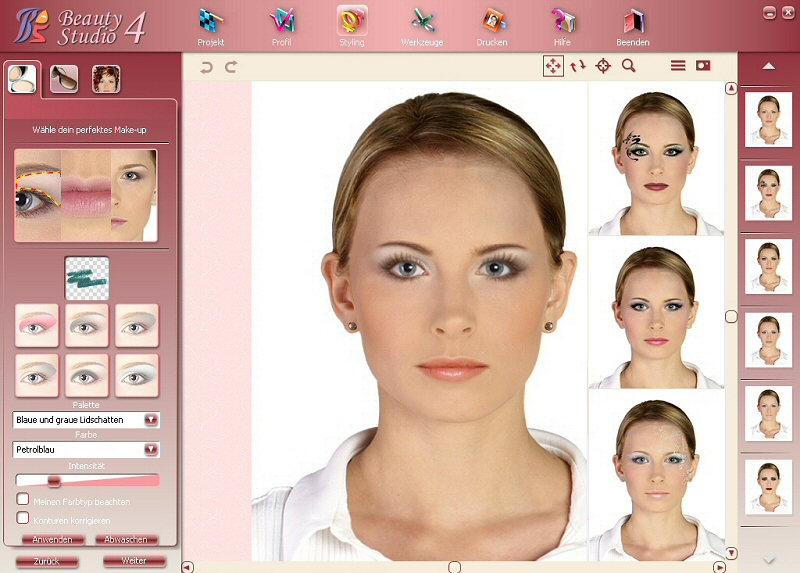
Task: Switch to the hairstyle tab
Action: (106, 79)
